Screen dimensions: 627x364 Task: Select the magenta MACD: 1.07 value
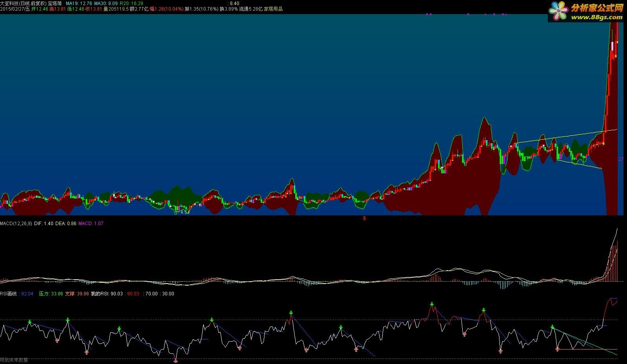(x=91, y=223)
